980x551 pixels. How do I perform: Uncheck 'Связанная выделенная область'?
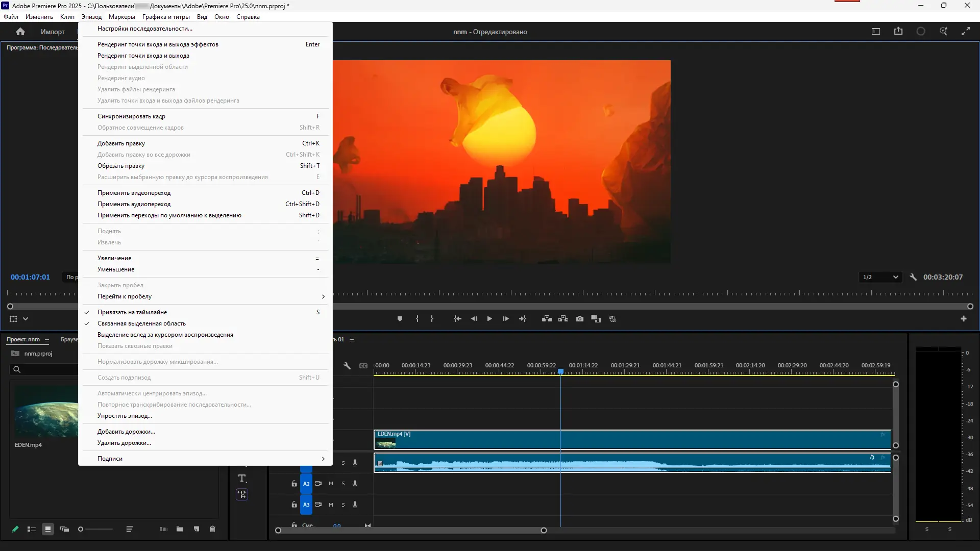pos(141,323)
